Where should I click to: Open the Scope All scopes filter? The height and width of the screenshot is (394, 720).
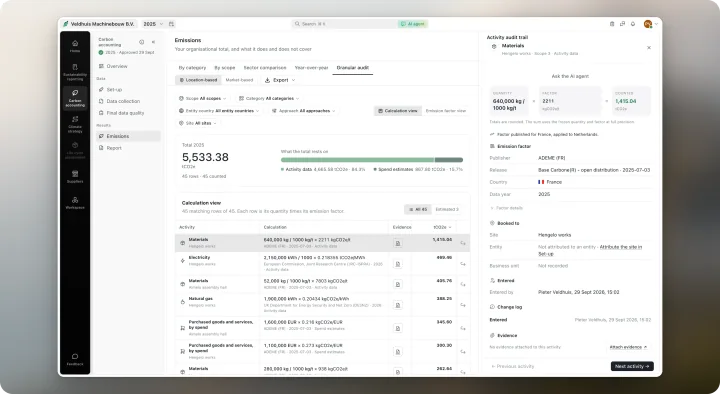pyautogui.click(x=202, y=98)
